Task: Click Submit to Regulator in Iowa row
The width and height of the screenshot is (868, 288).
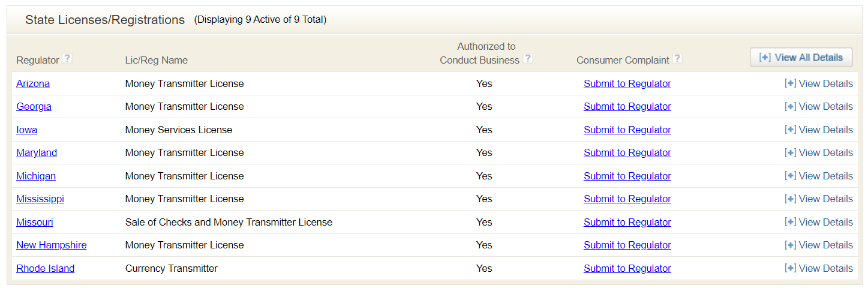Action: (627, 130)
